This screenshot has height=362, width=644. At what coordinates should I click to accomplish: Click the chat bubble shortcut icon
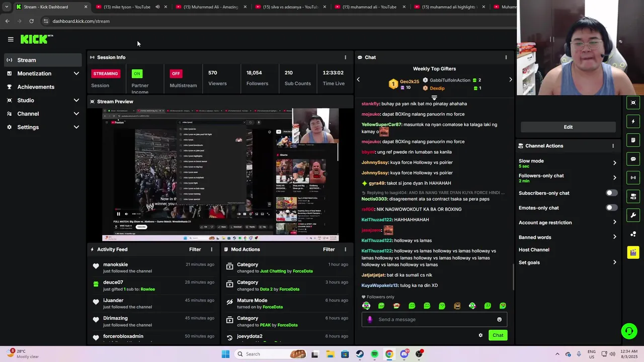633,159
